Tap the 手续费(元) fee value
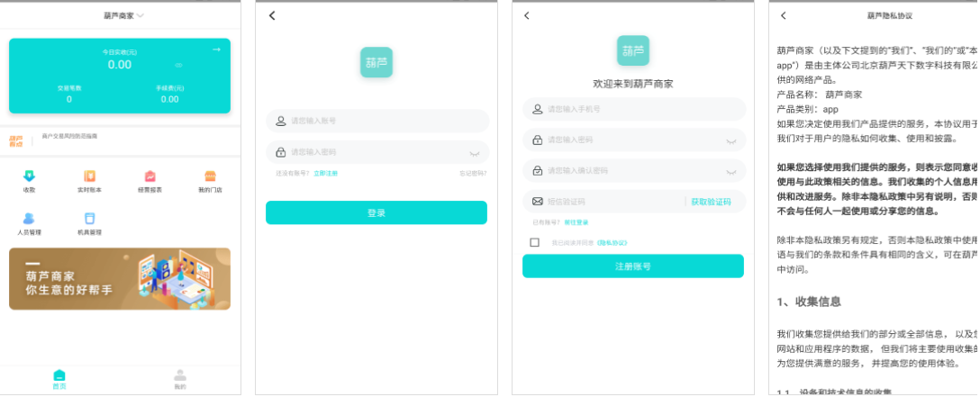The width and height of the screenshot is (980, 397). point(169,99)
